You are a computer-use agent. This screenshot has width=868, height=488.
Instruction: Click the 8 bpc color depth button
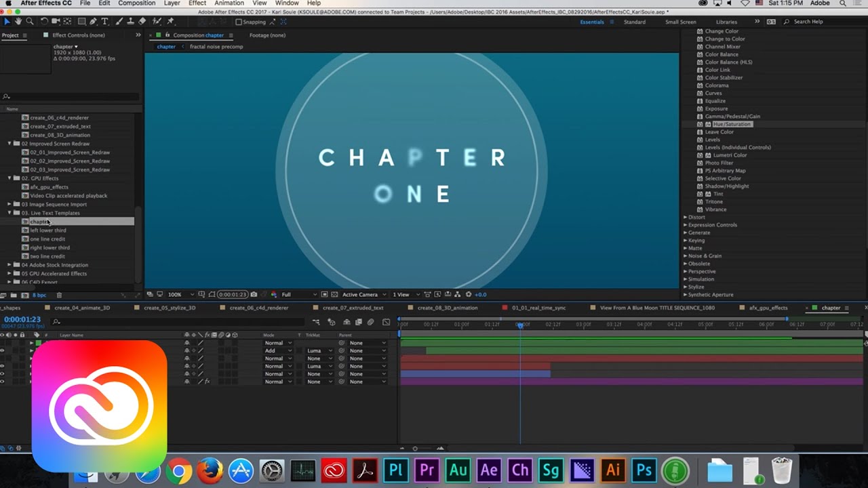click(x=39, y=295)
